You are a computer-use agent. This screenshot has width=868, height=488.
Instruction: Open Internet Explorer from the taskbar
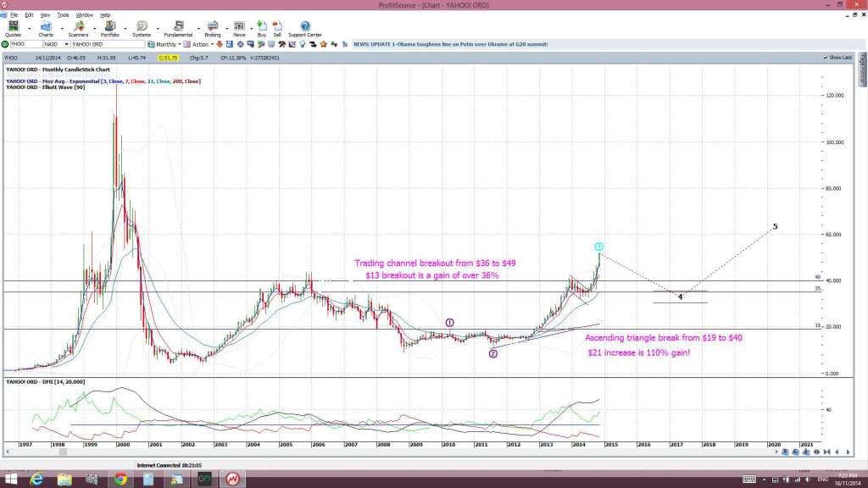[36, 480]
